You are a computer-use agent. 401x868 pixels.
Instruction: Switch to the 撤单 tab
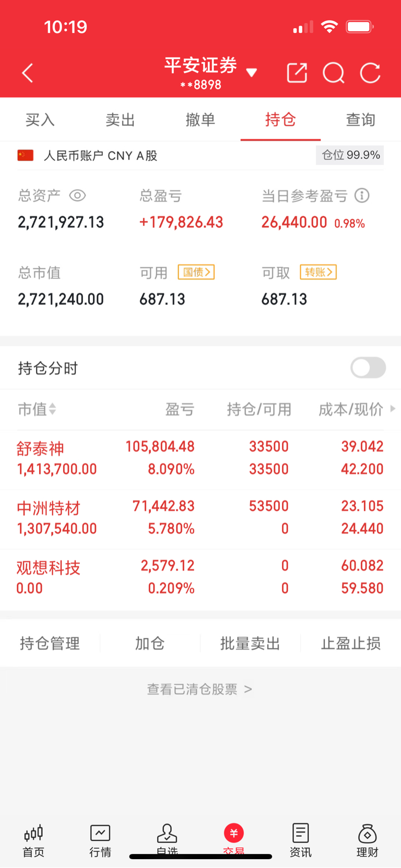[200, 120]
